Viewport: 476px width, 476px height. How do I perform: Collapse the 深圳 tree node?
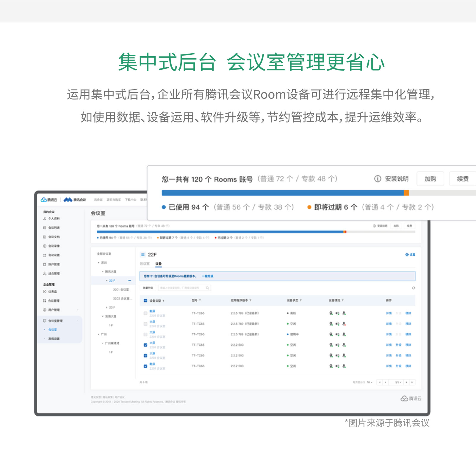tap(98, 263)
